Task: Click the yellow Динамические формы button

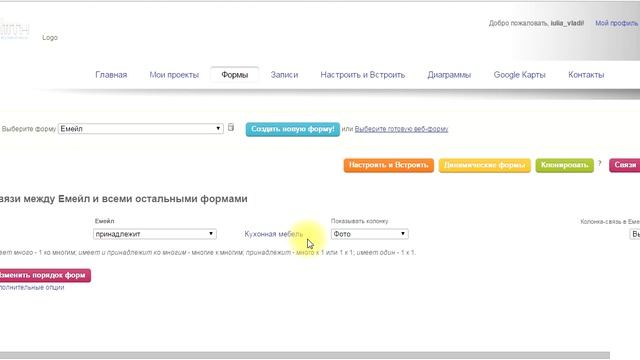Action: pos(484,165)
